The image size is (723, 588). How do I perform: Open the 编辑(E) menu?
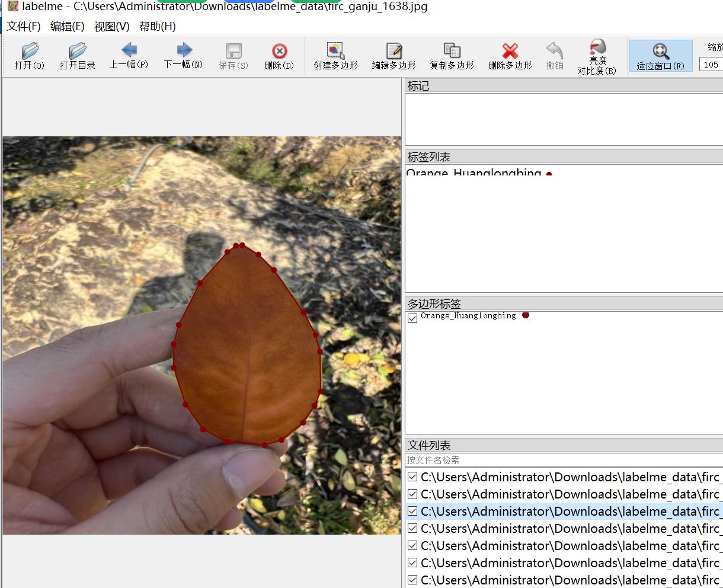(67, 27)
